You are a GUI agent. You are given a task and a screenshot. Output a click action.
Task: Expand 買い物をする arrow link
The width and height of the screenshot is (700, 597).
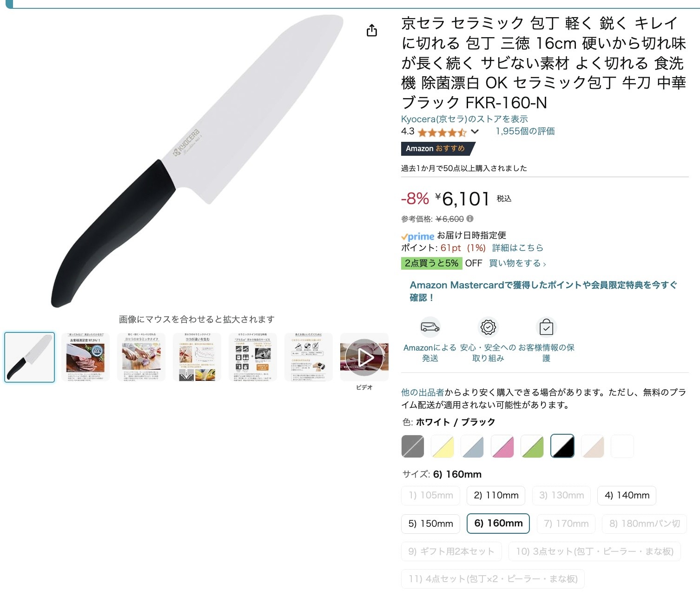tap(517, 263)
